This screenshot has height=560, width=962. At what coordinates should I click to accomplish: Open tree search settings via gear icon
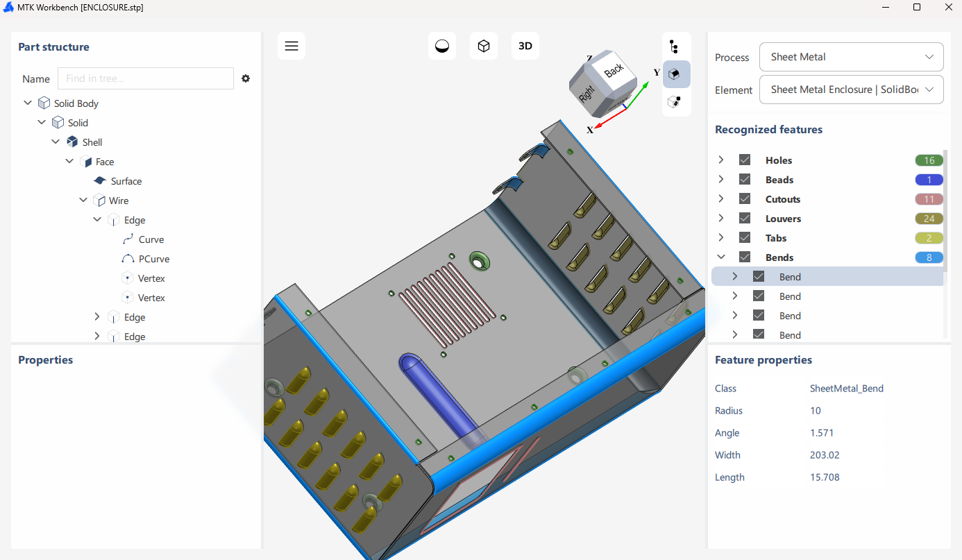tap(246, 78)
